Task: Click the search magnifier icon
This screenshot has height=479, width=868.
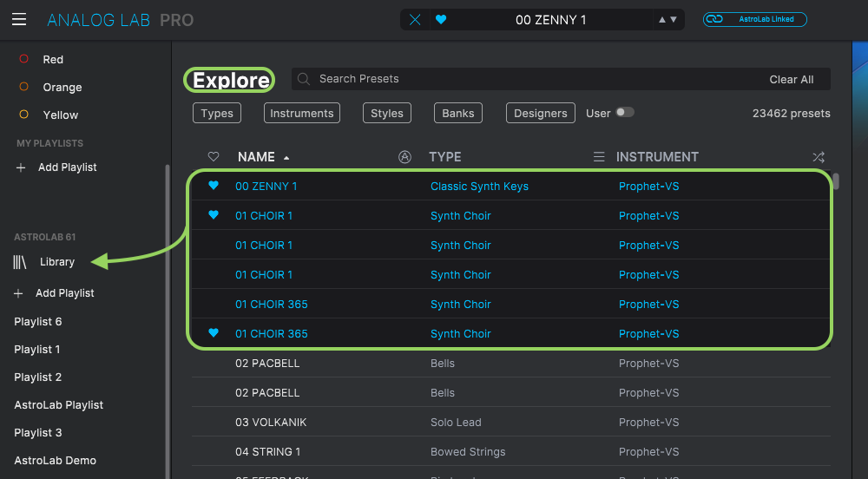Action: pyautogui.click(x=303, y=79)
